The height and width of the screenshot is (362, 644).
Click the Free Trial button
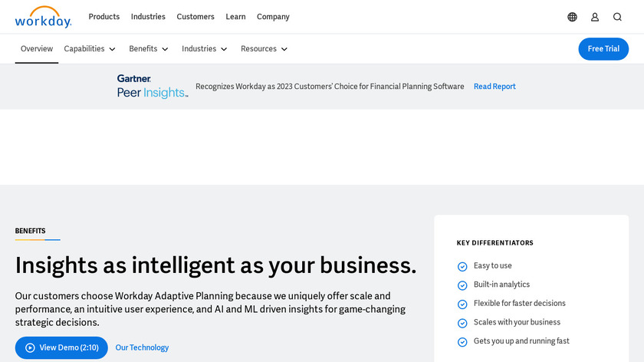603,49
